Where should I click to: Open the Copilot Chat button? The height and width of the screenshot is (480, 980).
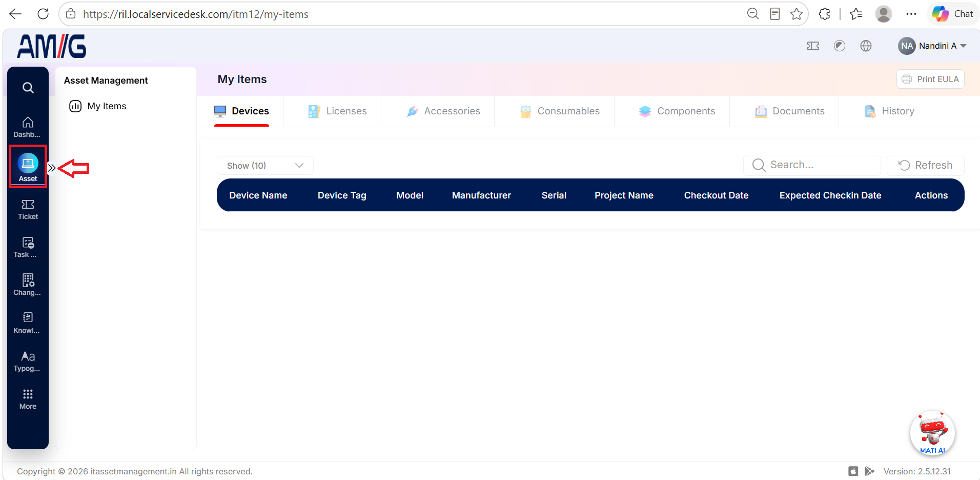(953, 14)
